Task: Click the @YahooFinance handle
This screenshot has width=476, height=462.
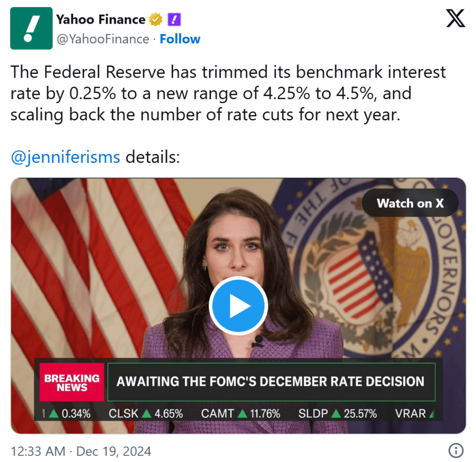Action: click(103, 39)
